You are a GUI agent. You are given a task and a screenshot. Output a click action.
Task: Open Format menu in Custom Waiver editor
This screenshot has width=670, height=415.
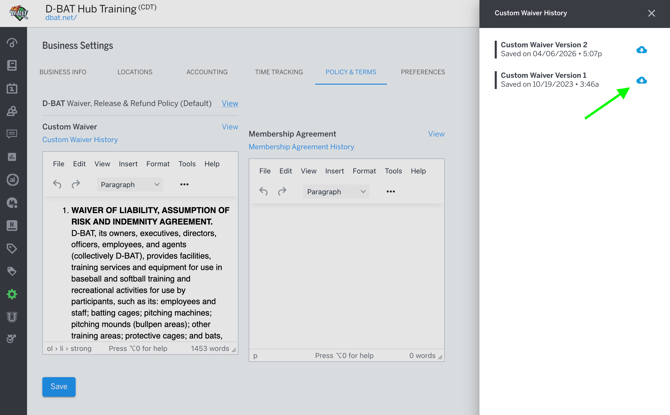point(158,164)
